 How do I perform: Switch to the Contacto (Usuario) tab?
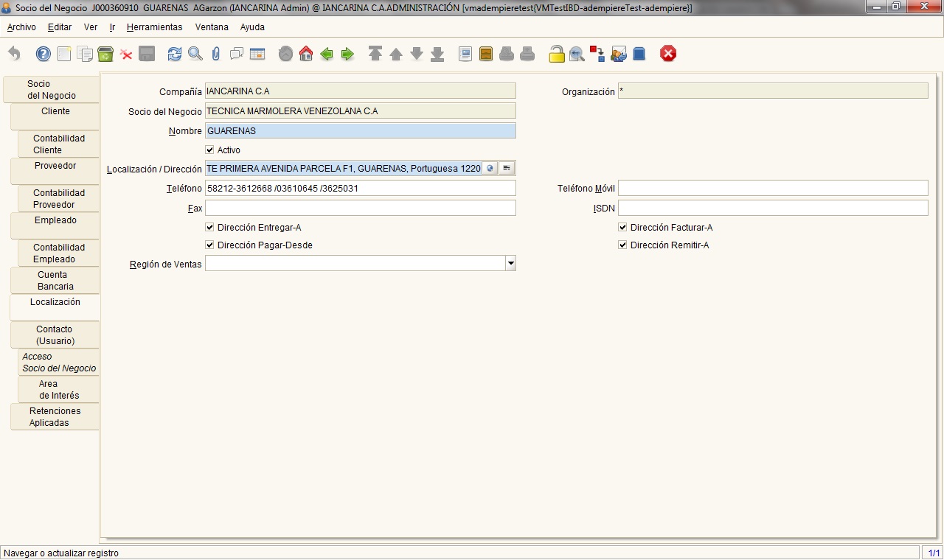55,335
